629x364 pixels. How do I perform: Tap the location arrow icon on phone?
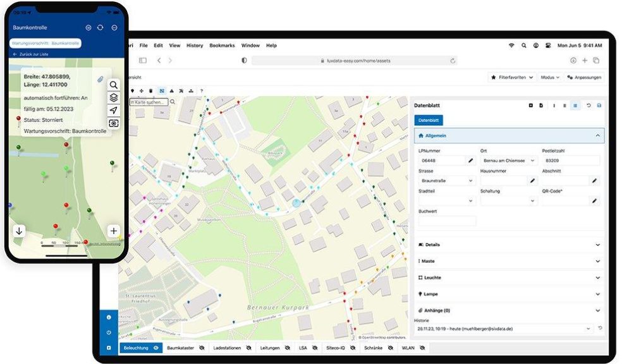113,111
